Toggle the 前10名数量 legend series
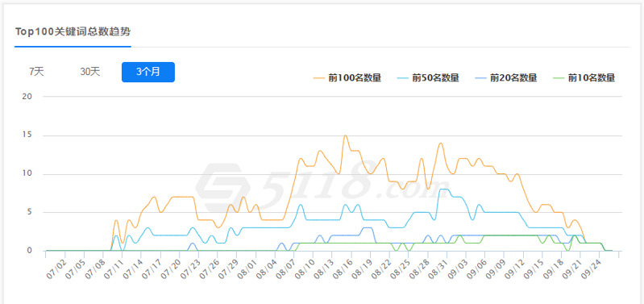Screen dimensions: 644x304 click(x=584, y=77)
